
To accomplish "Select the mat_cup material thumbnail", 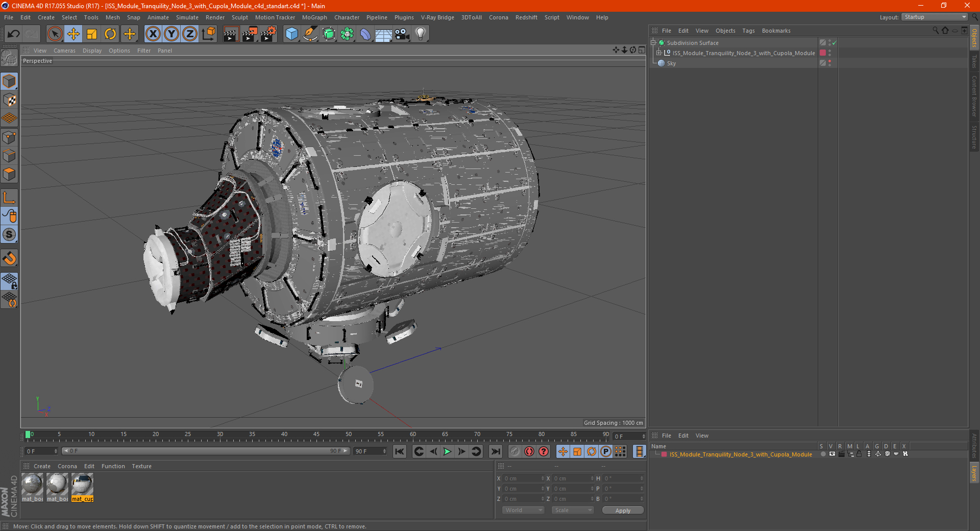I will pos(82,484).
